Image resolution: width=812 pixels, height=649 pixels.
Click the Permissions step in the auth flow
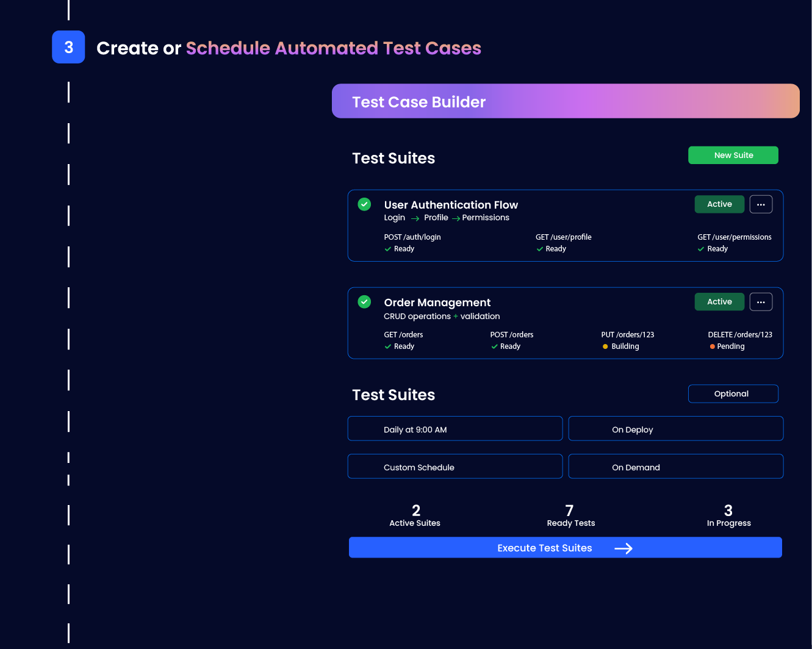click(486, 218)
